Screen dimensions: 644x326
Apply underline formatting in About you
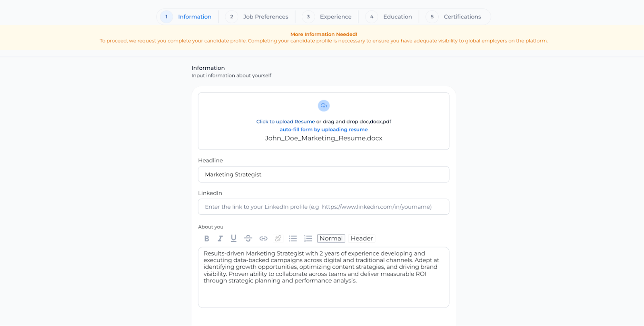(233, 239)
